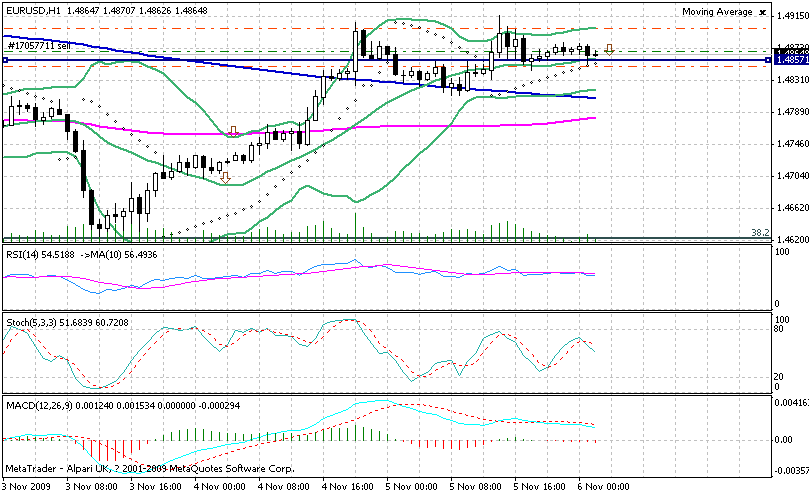
Task: Click the 1.46200 price scale value
Action: (792, 240)
